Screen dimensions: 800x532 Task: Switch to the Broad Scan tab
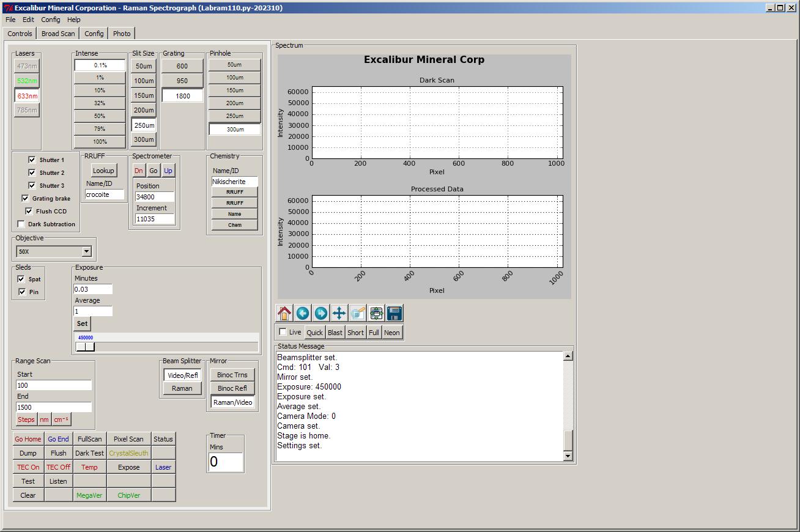click(x=58, y=34)
